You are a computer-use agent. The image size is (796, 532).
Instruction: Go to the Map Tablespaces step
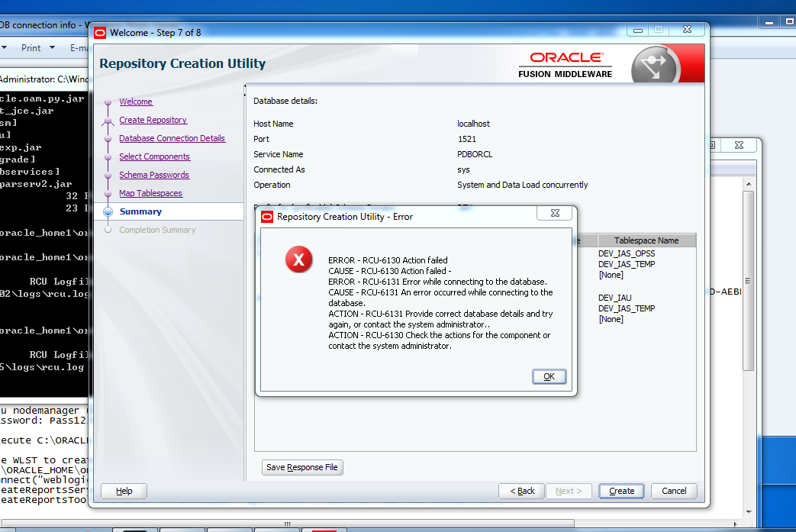(150, 193)
